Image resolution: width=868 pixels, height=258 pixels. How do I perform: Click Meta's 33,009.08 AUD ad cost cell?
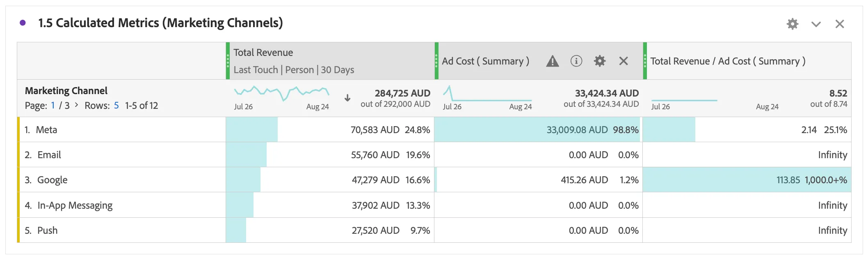539,130
